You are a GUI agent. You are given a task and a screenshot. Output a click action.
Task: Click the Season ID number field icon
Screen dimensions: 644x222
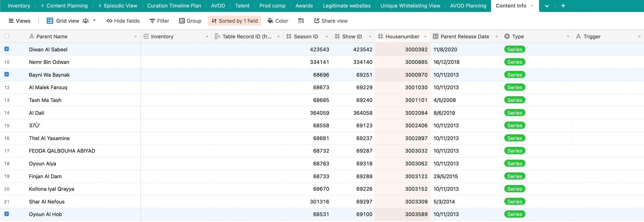(289, 36)
